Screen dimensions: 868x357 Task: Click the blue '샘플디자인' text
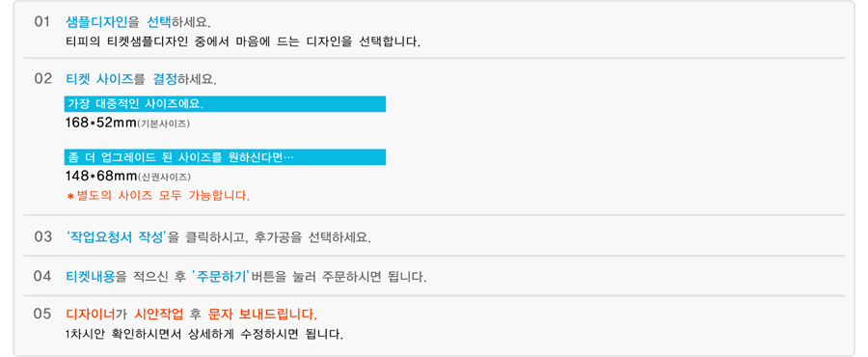(x=96, y=22)
